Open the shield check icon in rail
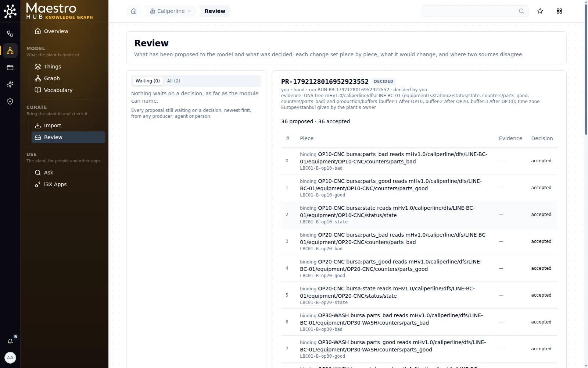The width and height of the screenshot is (588, 368). [x=10, y=102]
